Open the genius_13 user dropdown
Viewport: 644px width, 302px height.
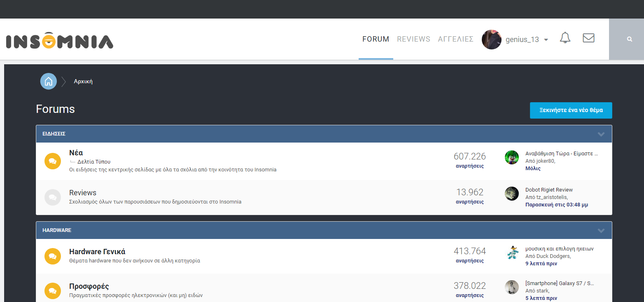coord(546,40)
